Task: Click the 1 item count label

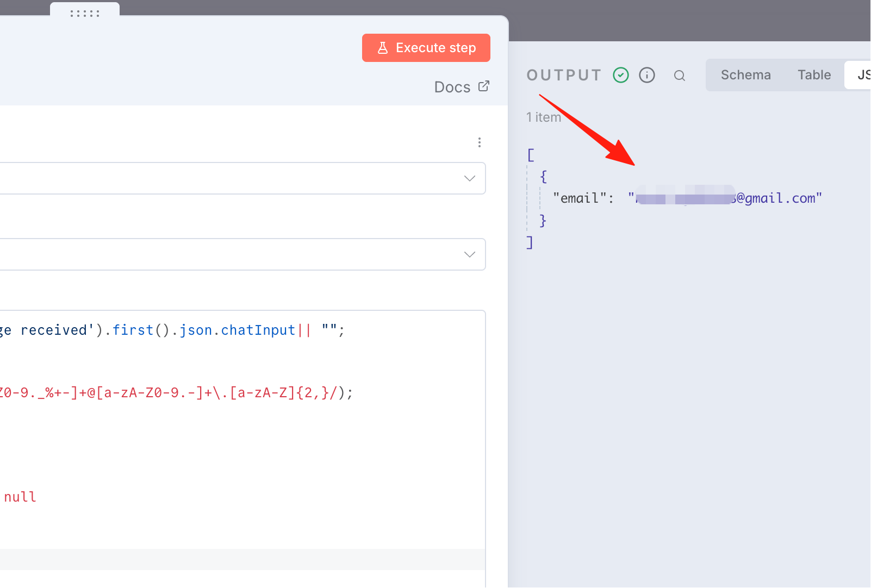Action: point(544,117)
